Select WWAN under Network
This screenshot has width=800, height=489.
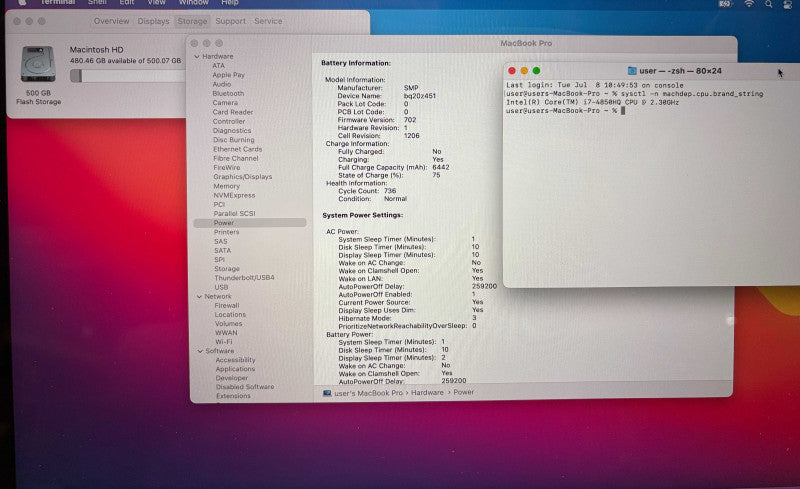pyautogui.click(x=226, y=332)
